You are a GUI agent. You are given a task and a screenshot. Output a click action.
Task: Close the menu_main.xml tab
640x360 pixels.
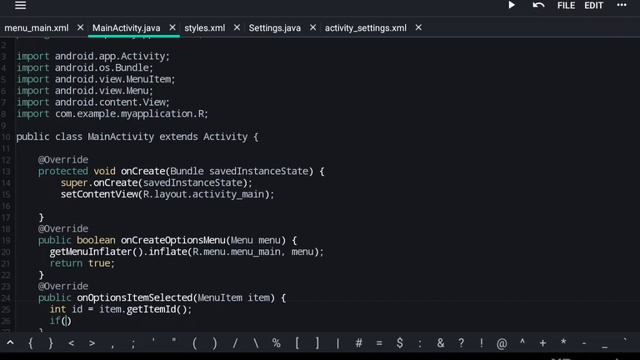point(80,28)
